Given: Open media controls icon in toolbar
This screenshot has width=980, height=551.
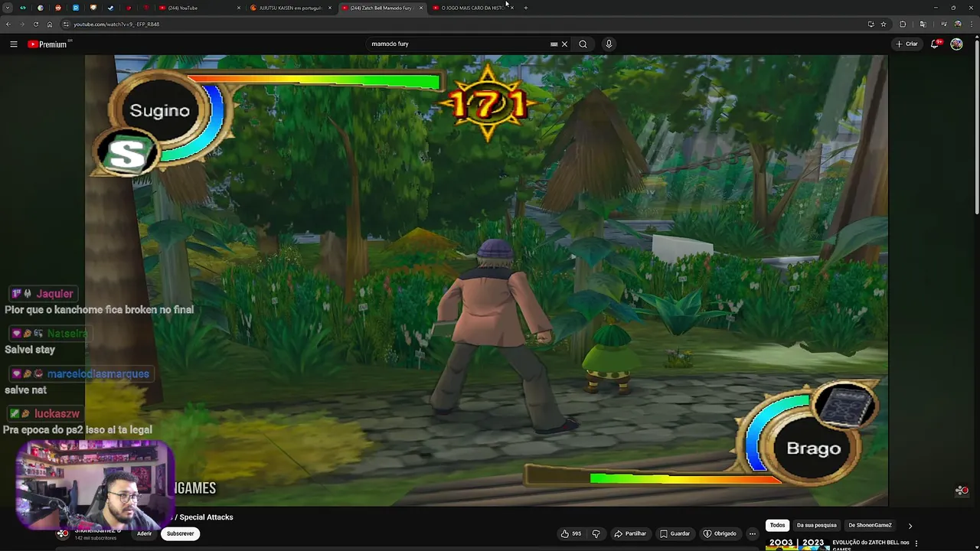Looking at the screenshot, I should coord(944,24).
